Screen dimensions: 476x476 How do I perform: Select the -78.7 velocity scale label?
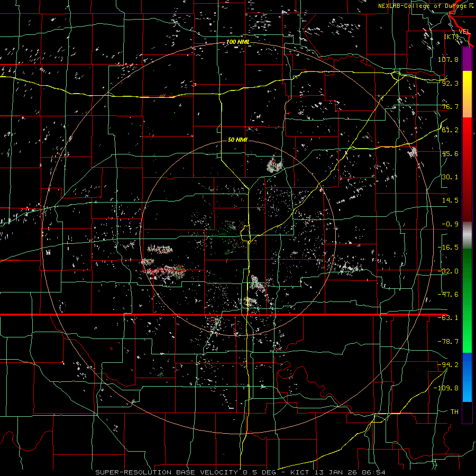coord(448,342)
